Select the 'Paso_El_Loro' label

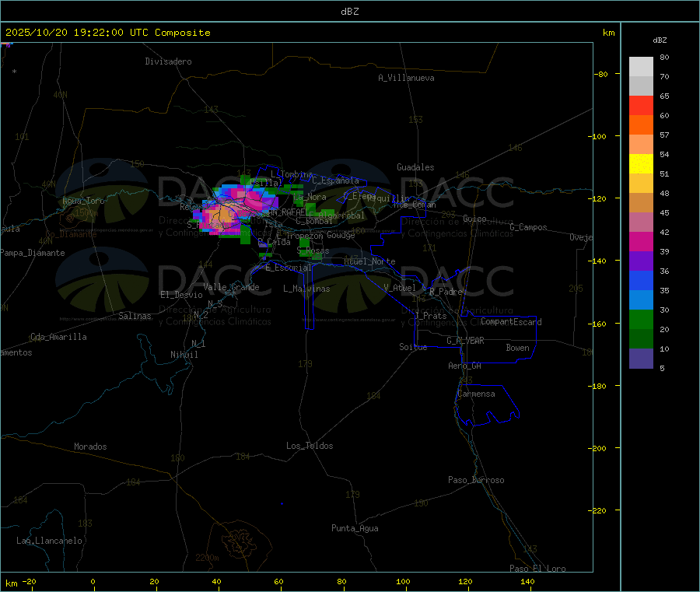pos(537,569)
